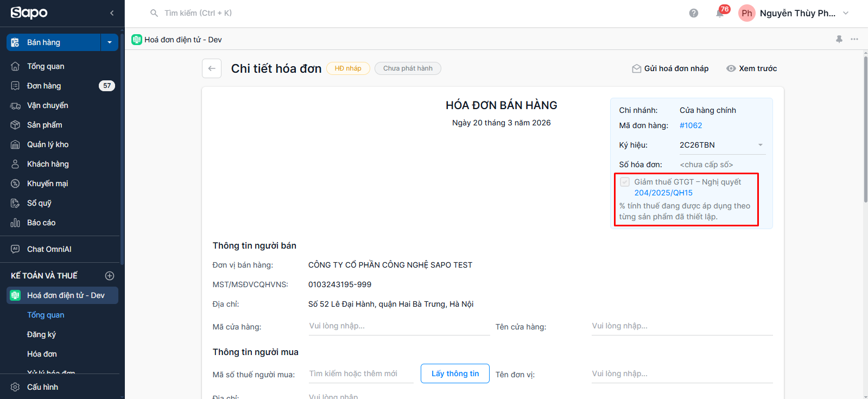
Task: Select the Bán hàng channel button
Action: point(53,42)
